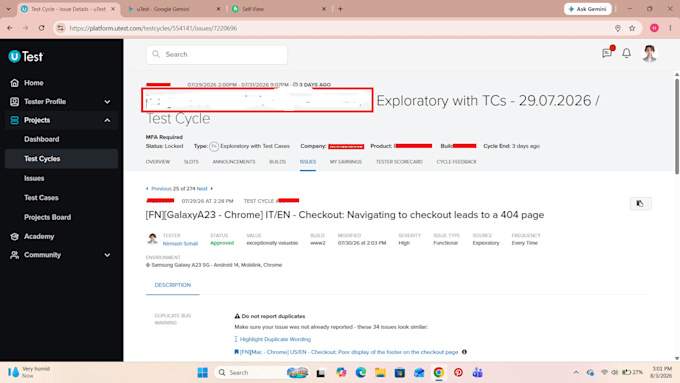Bookmark this page star icon
The width and height of the screenshot is (680, 383).
click(x=632, y=28)
